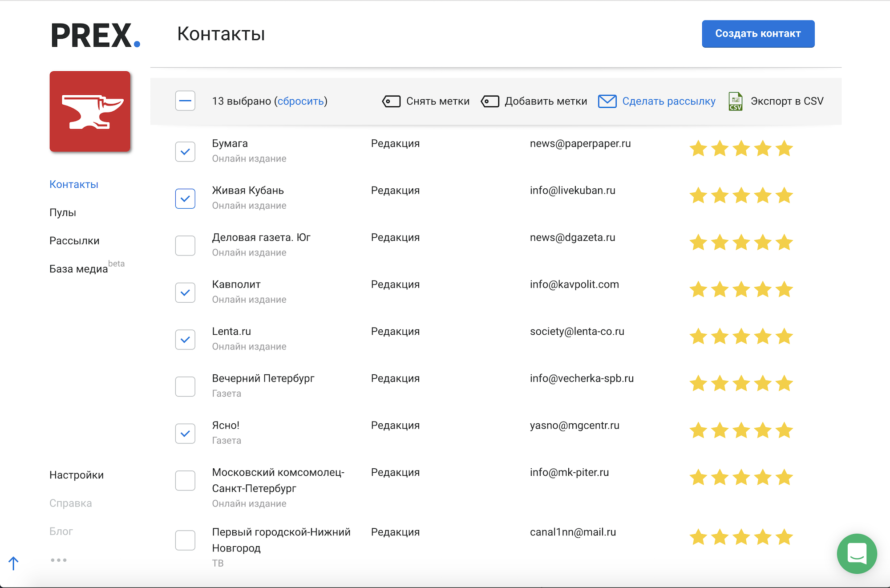
Task: Click the Снять метки tag icon
Action: (x=391, y=101)
